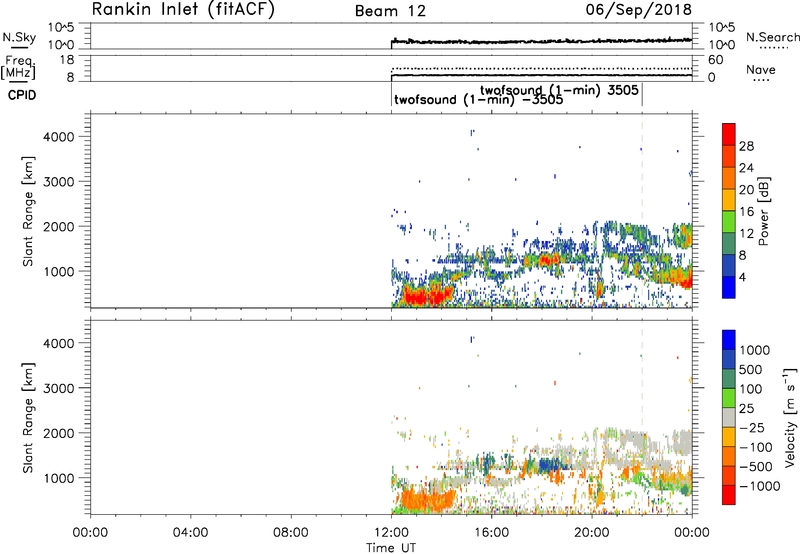Image resolution: width=800 pixels, height=554 pixels.
Task: Pick the red bottom Velocity colorbar swatch
Action: point(729,495)
